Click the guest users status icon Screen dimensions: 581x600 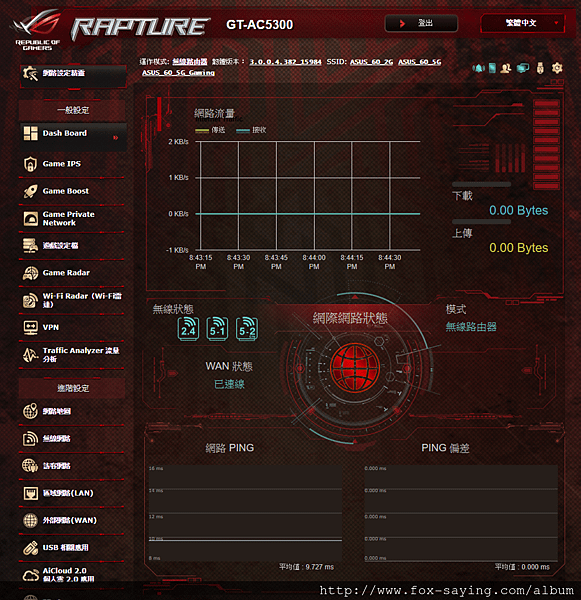(x=506, y=68)
